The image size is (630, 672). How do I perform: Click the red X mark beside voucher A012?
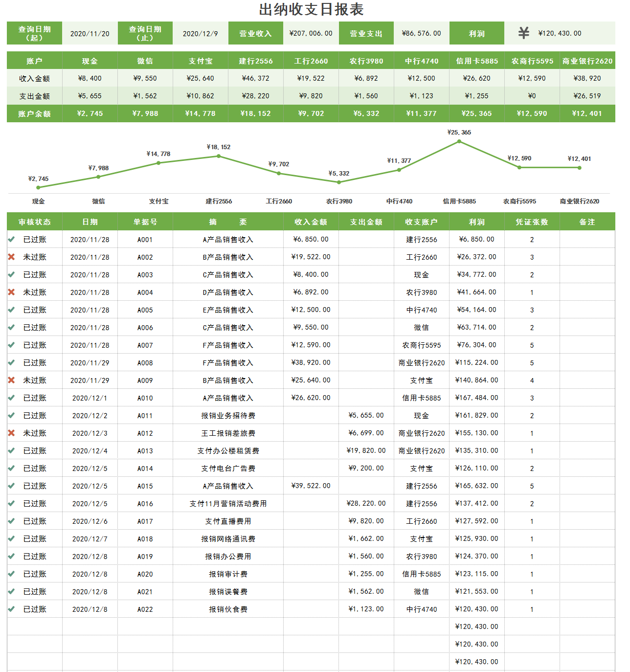click(11, 433)
